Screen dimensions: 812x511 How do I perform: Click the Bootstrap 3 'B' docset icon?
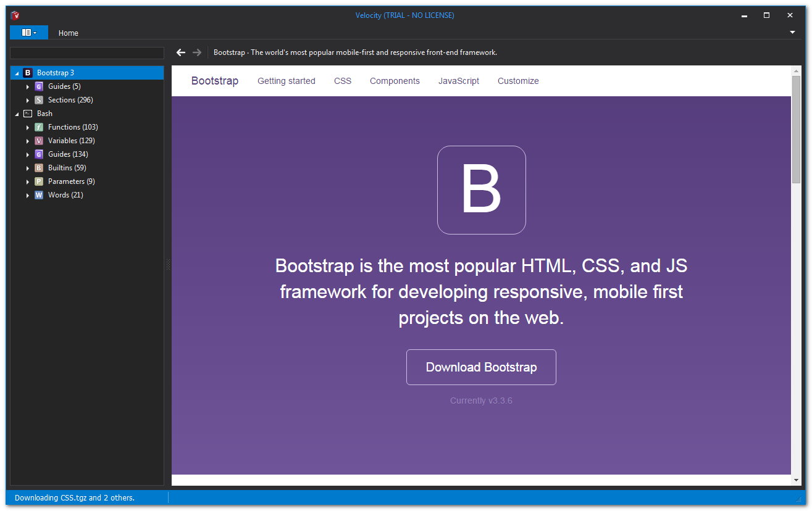pyautogui.click(x=28, y=73)
